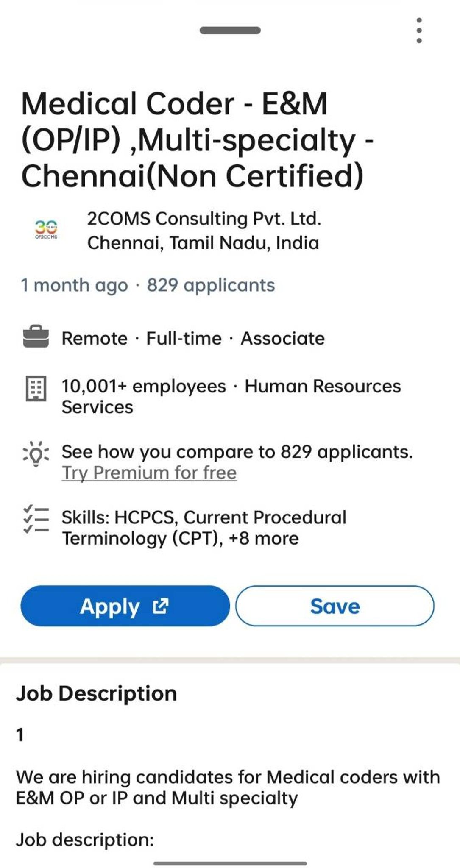The image size is (460, 868).
Task: Tap the bottom navigation gesture bar
Action: pyautogui.click(x=230, y=863)
